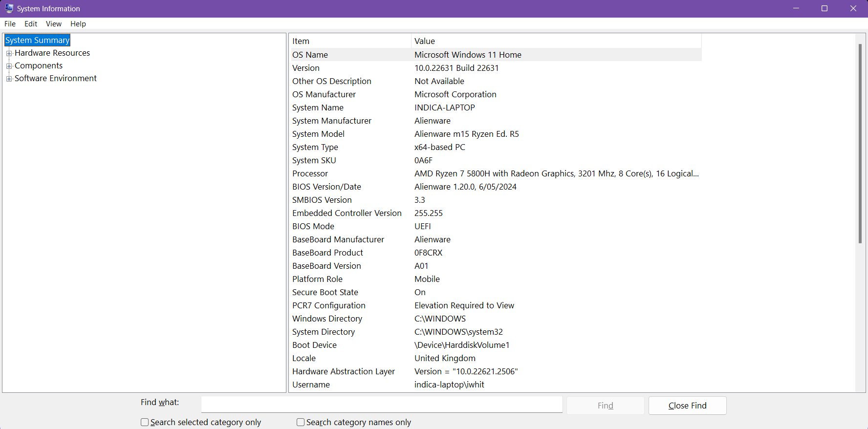The height and width of the screenshot is (429, 868).
Task: Expand the Software Environment tree node
Action: [x=9, y=79]
